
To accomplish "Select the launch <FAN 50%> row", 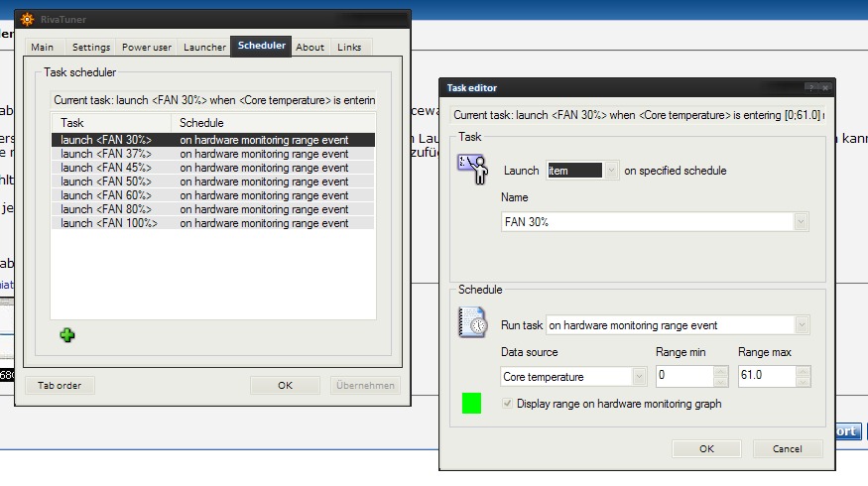I will (213, 182).
